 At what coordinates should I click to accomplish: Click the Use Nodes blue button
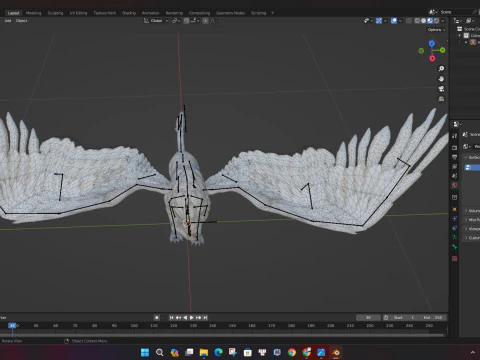[472, 167]
